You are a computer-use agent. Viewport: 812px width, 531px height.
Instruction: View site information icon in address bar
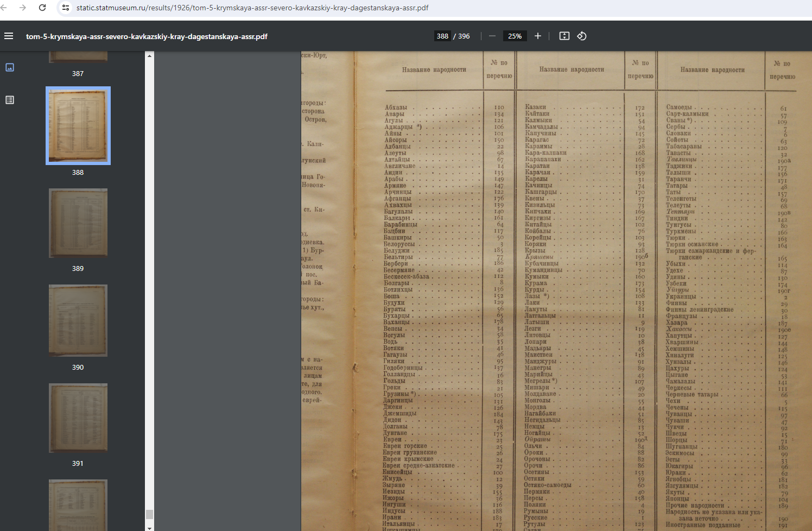66,8
